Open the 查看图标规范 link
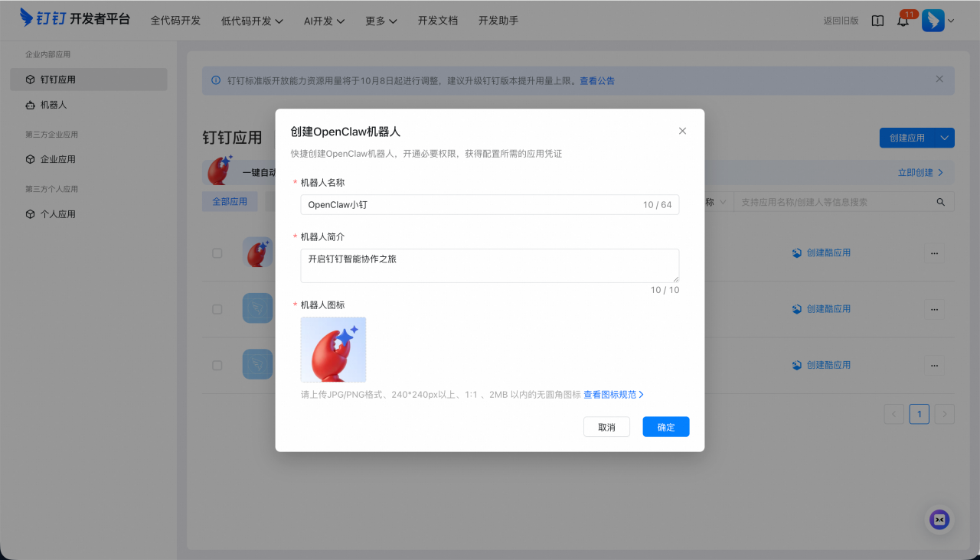980x560 pixels. (x=614, y=395)
